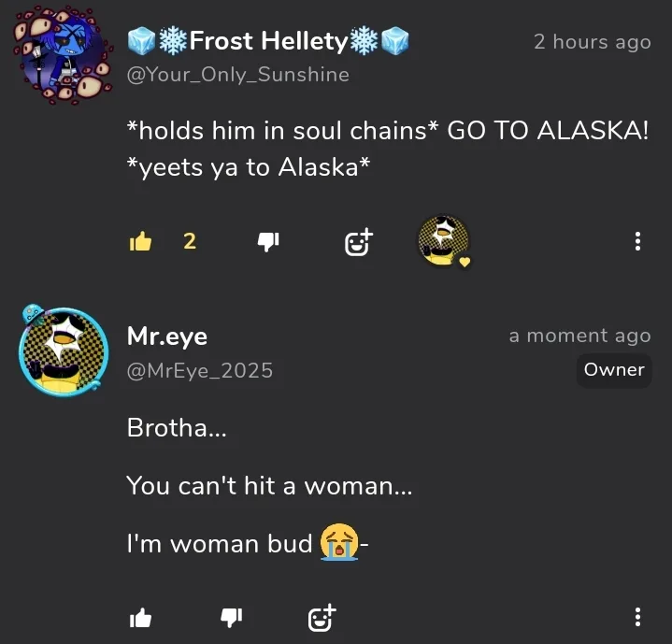The height and width of the screenshot is (644, 672).
Task: Open Mr.eye display name
Action: pos(167,336)
